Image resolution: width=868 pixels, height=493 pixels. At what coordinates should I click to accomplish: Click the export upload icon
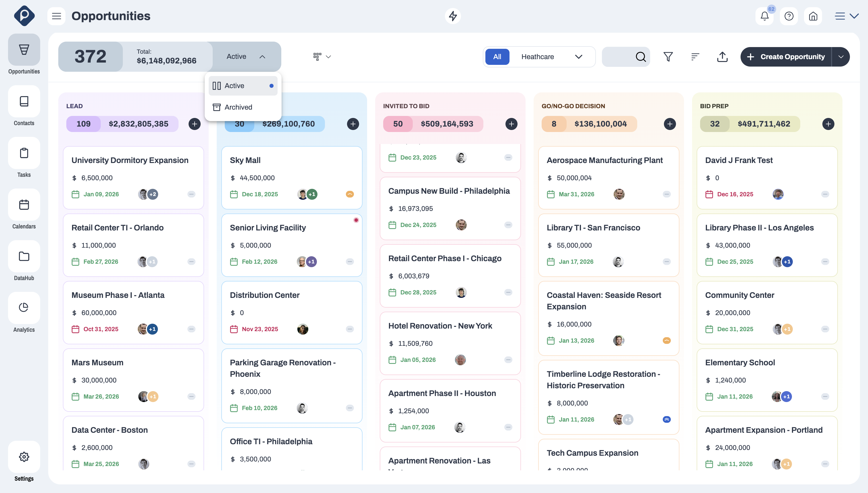click(722, 57)
